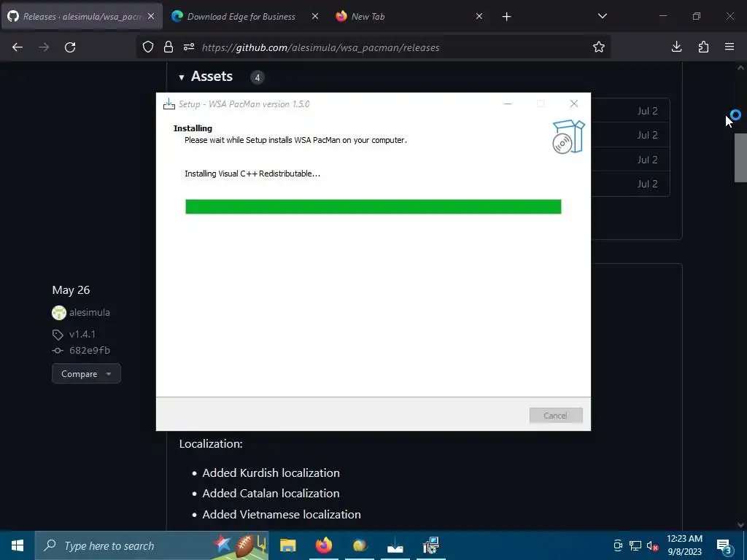This screenshot has height=560, width=747.
Task: Open the WSA PacMan setup taskbar icon
Action: click(395, 545)
